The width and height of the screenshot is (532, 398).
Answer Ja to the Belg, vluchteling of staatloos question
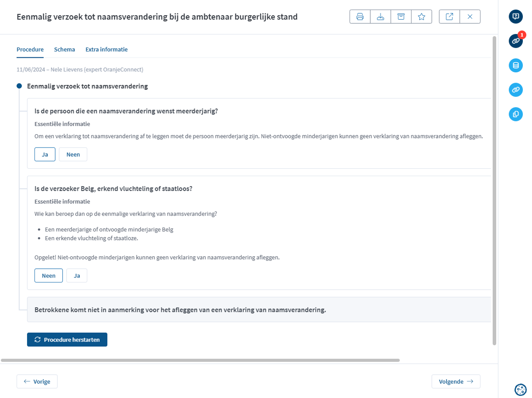click(77, 276)
